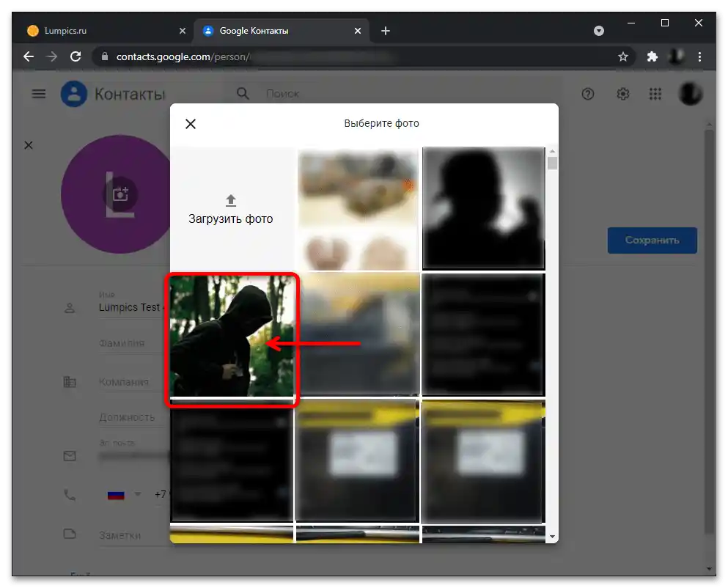This screenshot has height=588, width=728.
Task: Go back to the previous page
Action: (x=28, y=56)
